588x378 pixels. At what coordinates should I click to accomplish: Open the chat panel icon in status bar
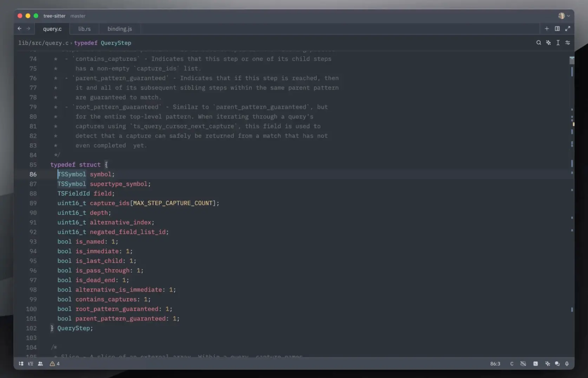[x=557, y=364]
